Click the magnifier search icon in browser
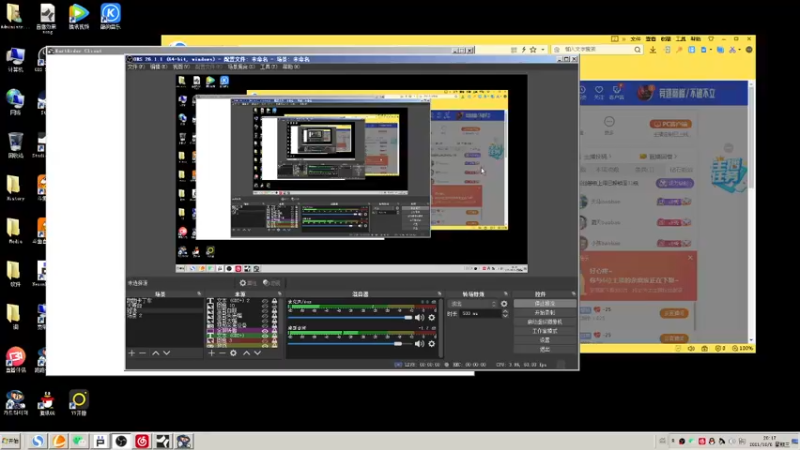 tap(637, 49)
